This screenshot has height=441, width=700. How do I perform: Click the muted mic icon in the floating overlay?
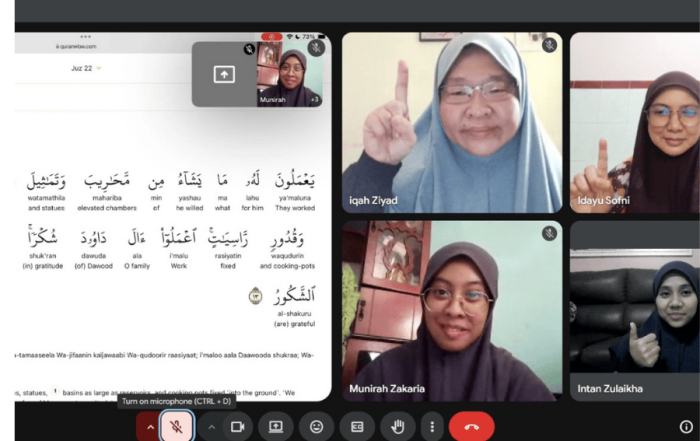click(x=250, y=49)
